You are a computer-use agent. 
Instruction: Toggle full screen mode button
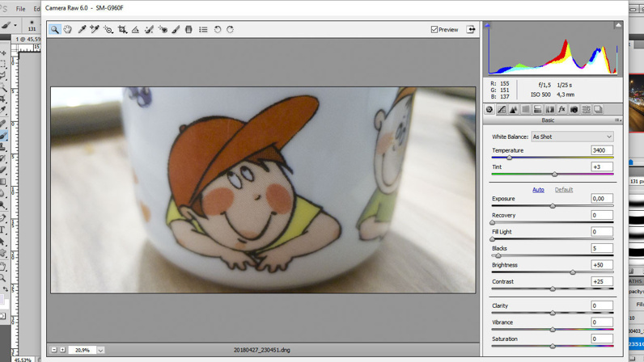471,30
